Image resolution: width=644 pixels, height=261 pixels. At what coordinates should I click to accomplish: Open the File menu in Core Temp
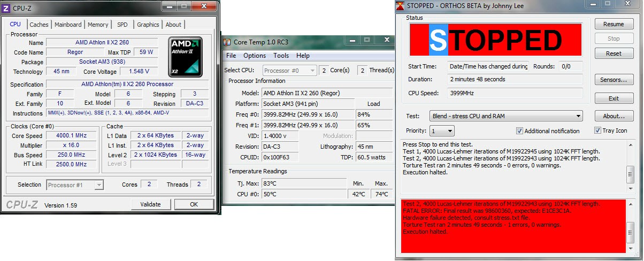[x=231, y=56]
